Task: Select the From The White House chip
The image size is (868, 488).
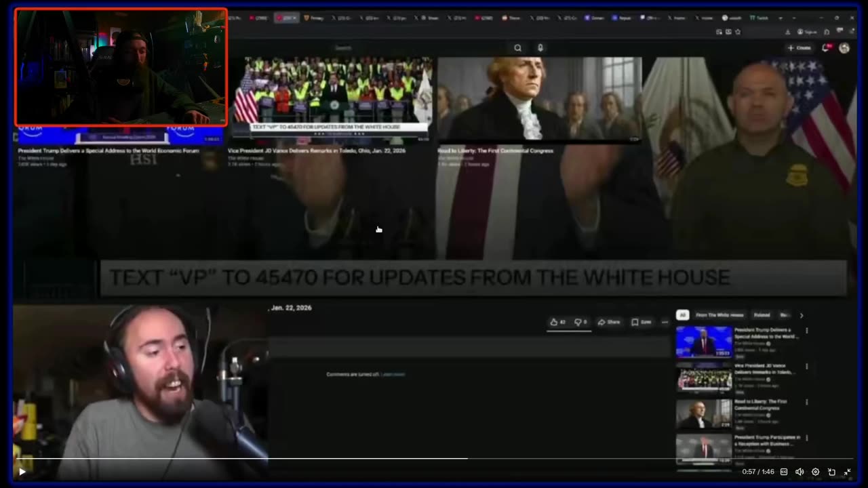Action: (x=719, y=315)
